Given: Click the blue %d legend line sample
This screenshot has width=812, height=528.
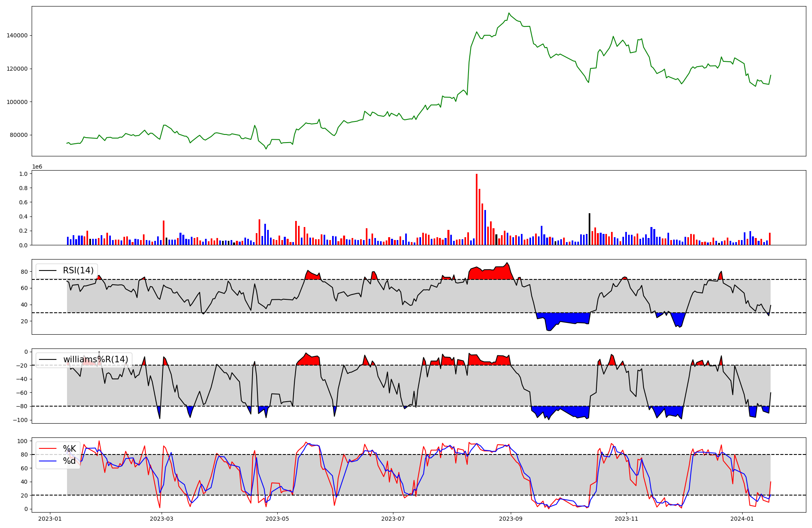Looking at the screenshot, I should (x=47, y=461).
